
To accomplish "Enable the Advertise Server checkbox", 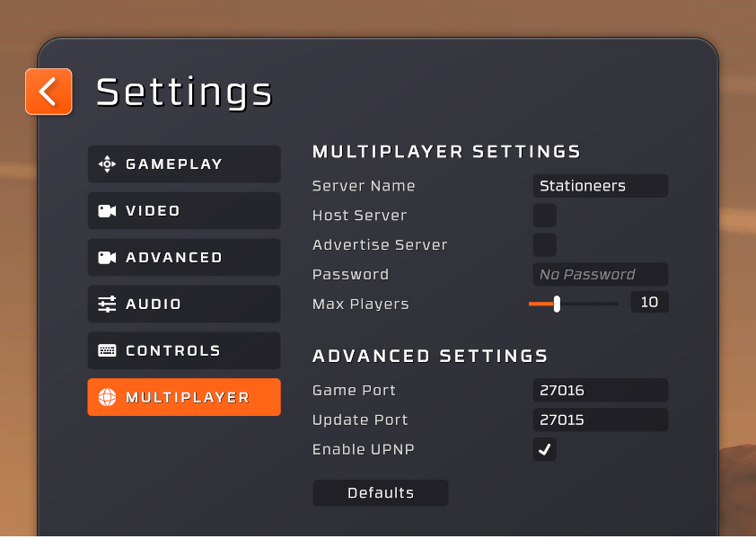I will coord(544,244).
